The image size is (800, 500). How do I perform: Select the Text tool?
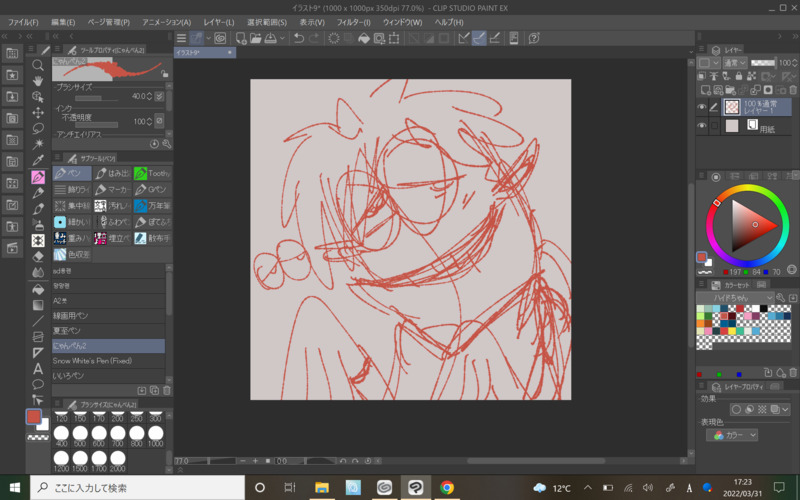38,368
